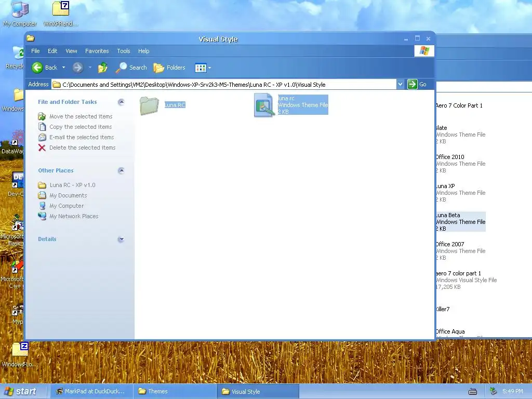The width and height of the screenshot is (532, 399).
Task: Click the red X delete icon
Action: (x=42, y=148)
